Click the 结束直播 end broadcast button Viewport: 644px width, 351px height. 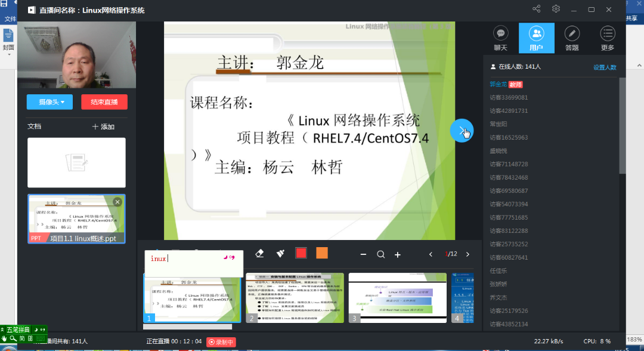[x=104, y=102]
